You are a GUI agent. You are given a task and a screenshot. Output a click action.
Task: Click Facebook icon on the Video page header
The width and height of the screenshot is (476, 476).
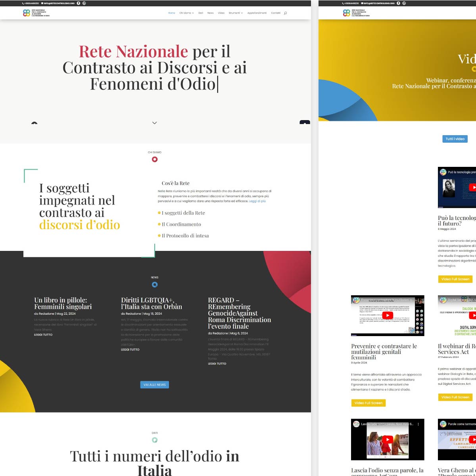(398, 3)
